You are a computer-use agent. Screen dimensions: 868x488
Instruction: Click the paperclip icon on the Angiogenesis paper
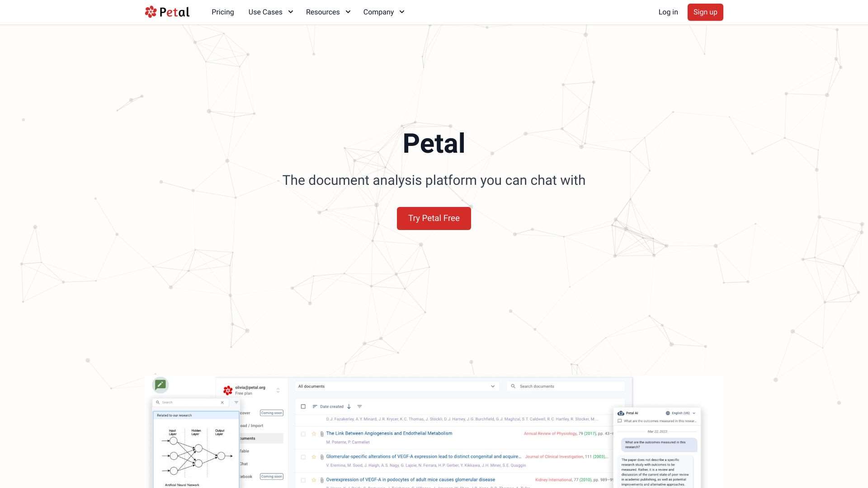[322, 433]
